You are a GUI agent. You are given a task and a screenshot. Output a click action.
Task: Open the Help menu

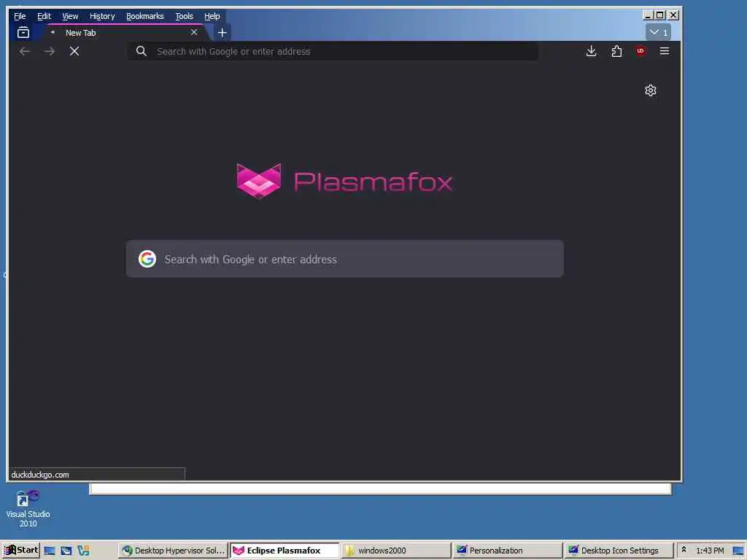pos(212,16)
